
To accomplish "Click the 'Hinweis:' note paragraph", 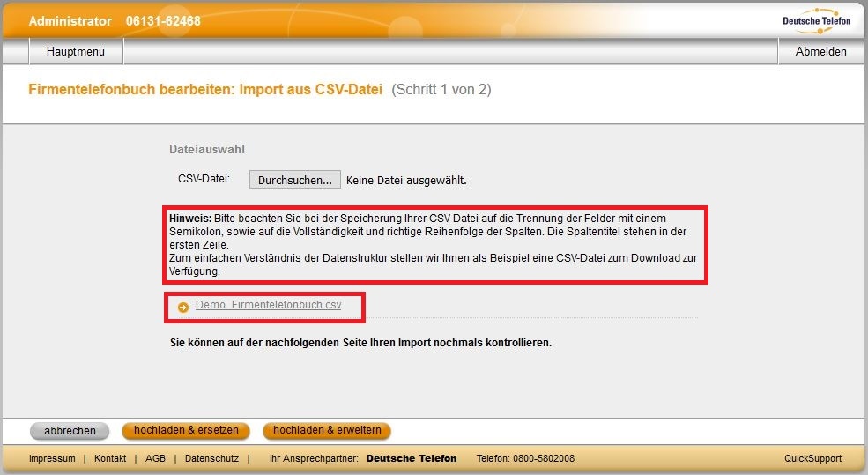I will coord(434,245).
